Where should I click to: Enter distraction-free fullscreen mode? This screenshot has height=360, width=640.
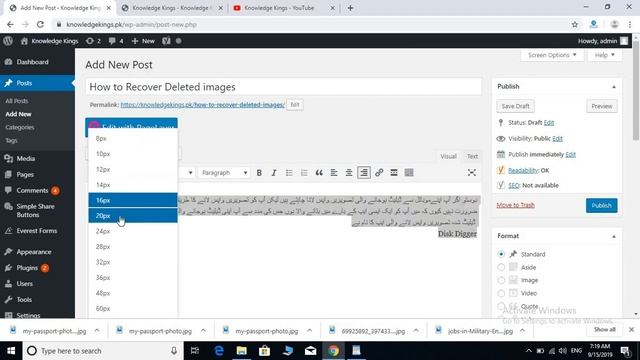(472, 173)
